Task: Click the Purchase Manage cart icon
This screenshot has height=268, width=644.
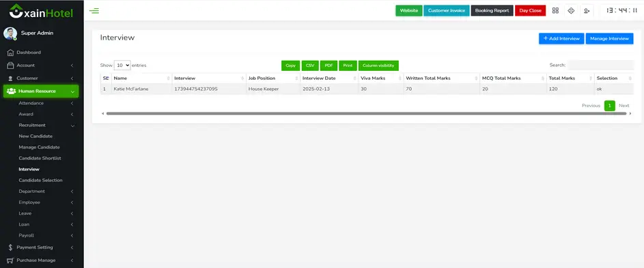Action: (x=10, y=260)
